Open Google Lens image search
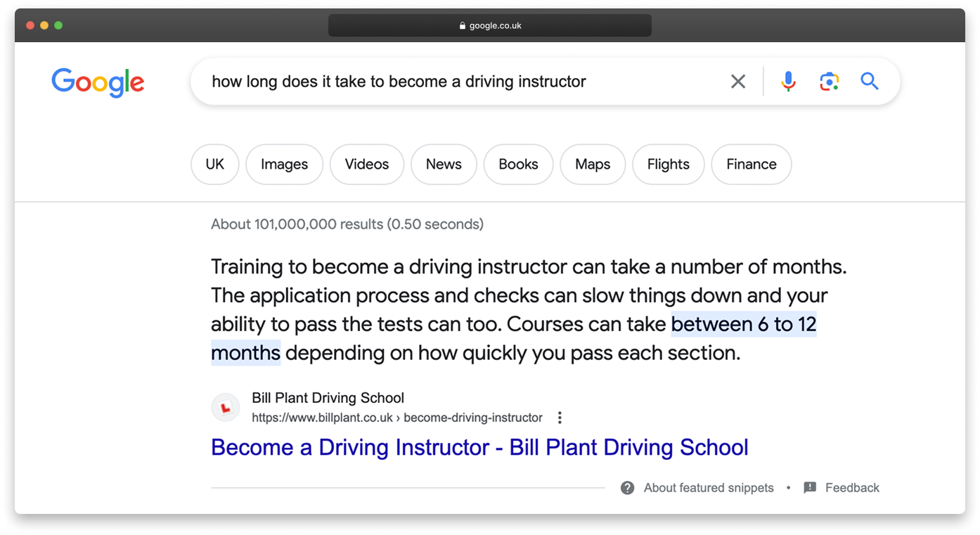 [x=829, y=82]
